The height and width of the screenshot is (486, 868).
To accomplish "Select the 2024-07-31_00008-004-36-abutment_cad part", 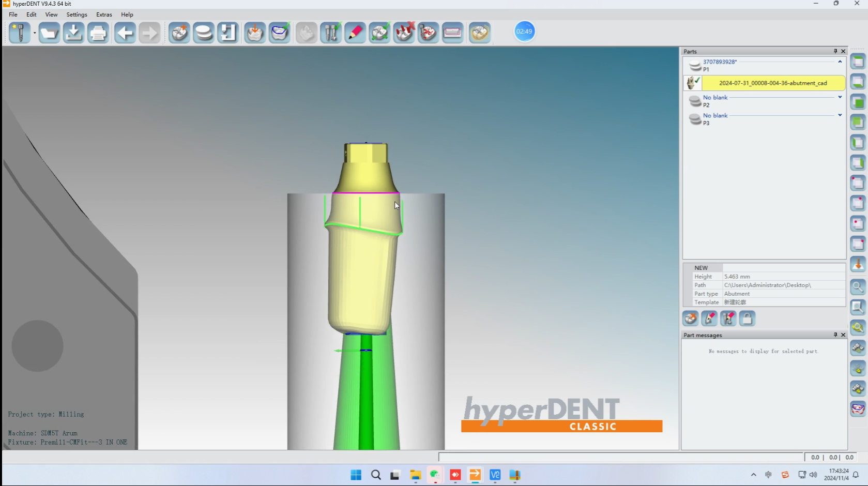I will click(773, 83).
